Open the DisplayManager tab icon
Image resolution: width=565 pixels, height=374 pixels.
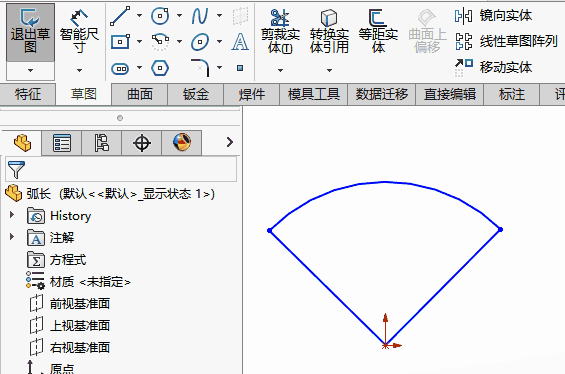[182, 143]
